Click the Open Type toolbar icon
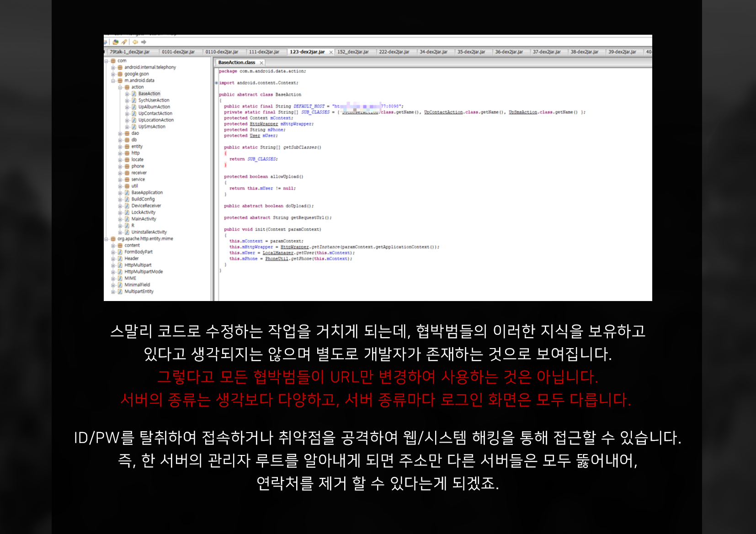This screenshot has width=756, height=534. 116,42
